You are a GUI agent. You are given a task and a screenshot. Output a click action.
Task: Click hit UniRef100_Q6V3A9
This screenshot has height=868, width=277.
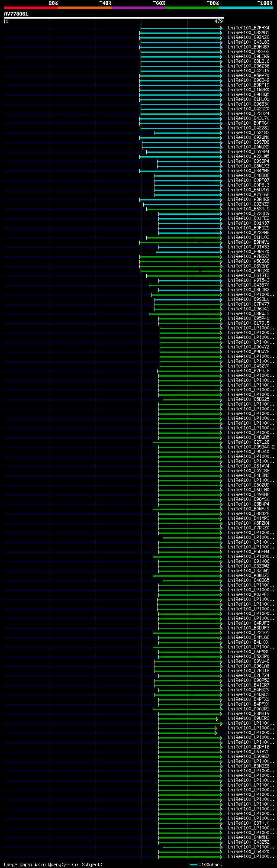(x=248, y=266)
